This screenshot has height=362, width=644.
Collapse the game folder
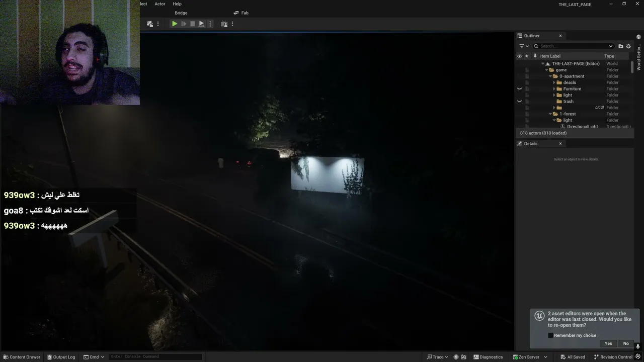tap(547, 70)
